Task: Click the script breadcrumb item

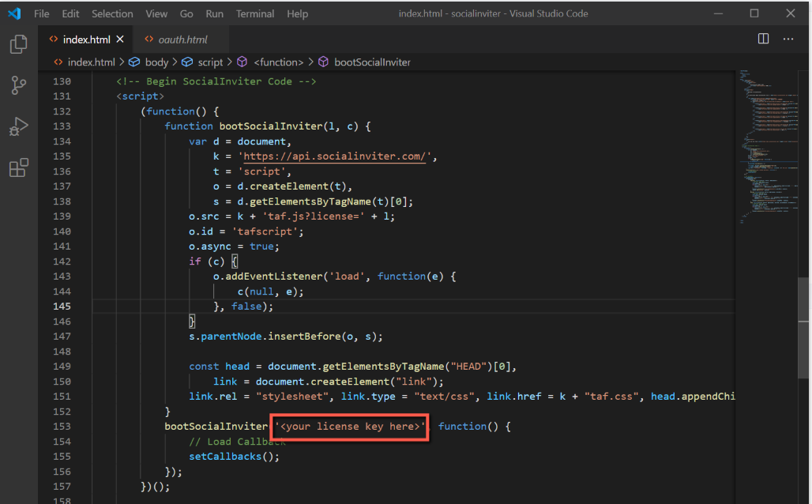Action: [210, 62]
